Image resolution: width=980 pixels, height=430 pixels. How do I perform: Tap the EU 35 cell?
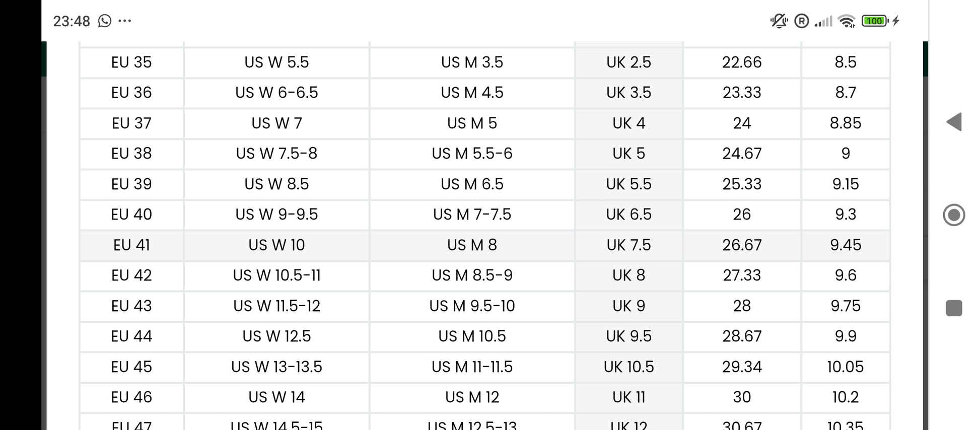pyautogui.click(x=131, y=62)
